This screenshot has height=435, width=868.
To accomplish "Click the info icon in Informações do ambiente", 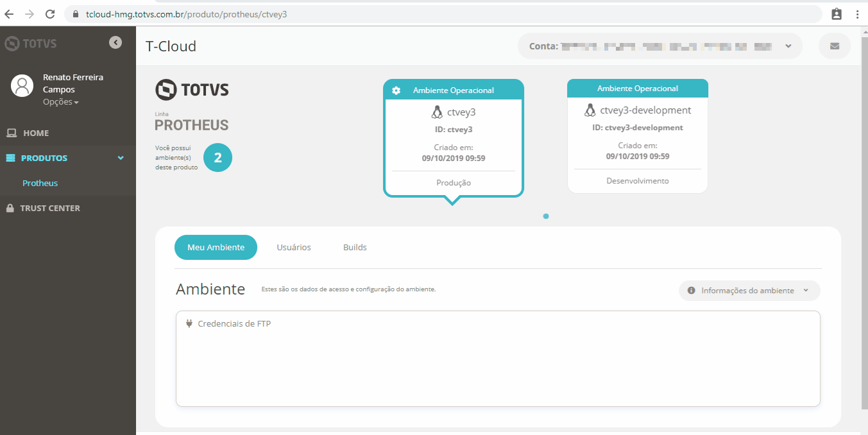I will pos(692,291).
